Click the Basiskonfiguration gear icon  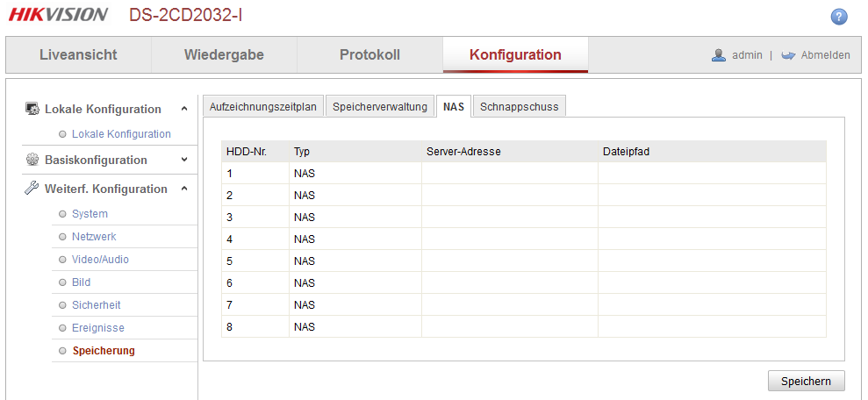(x=32, y=160)
